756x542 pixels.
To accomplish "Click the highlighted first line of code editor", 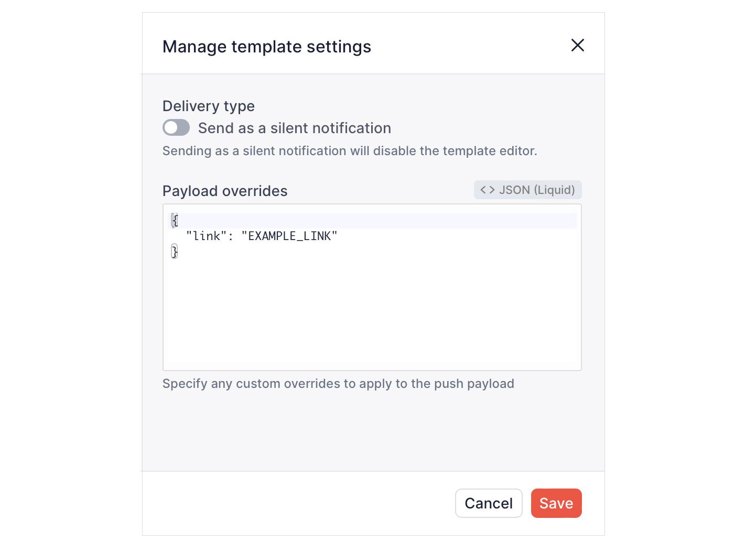I will (x=373, y=221).
